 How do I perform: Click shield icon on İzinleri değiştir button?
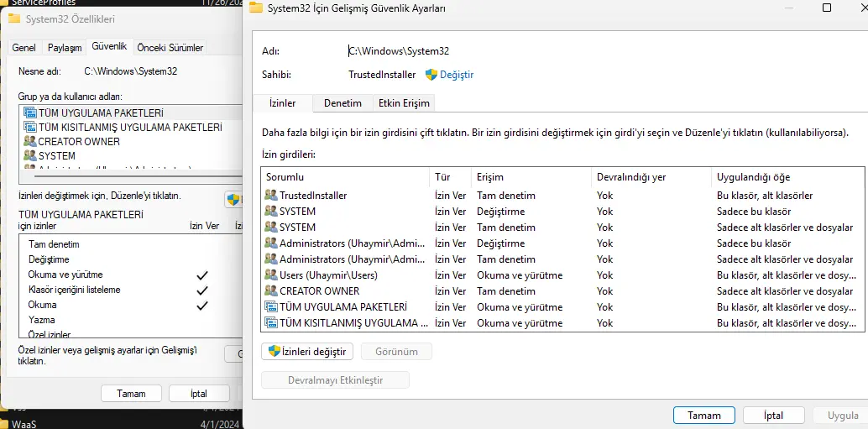pyautogui.click(x=274, y=351)
